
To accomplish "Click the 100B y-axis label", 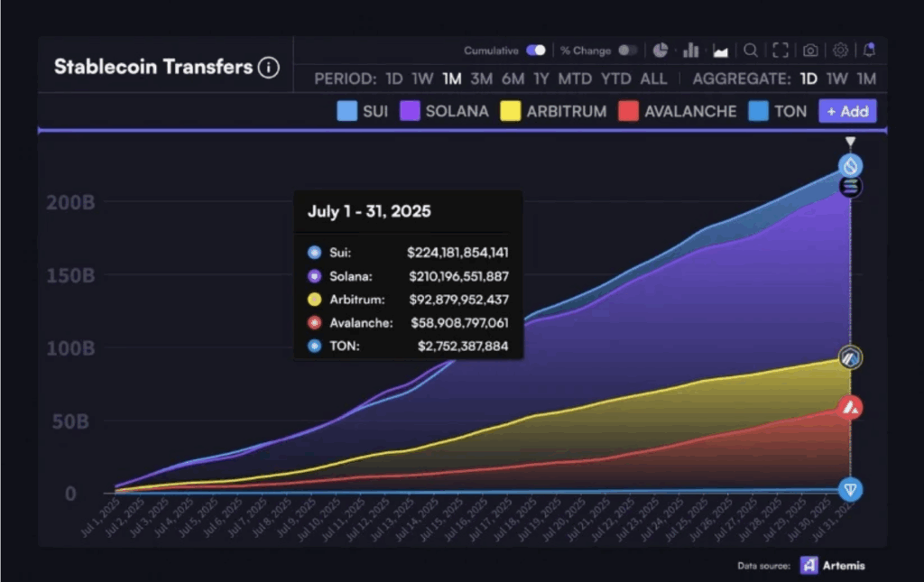I will coord(70,348).
